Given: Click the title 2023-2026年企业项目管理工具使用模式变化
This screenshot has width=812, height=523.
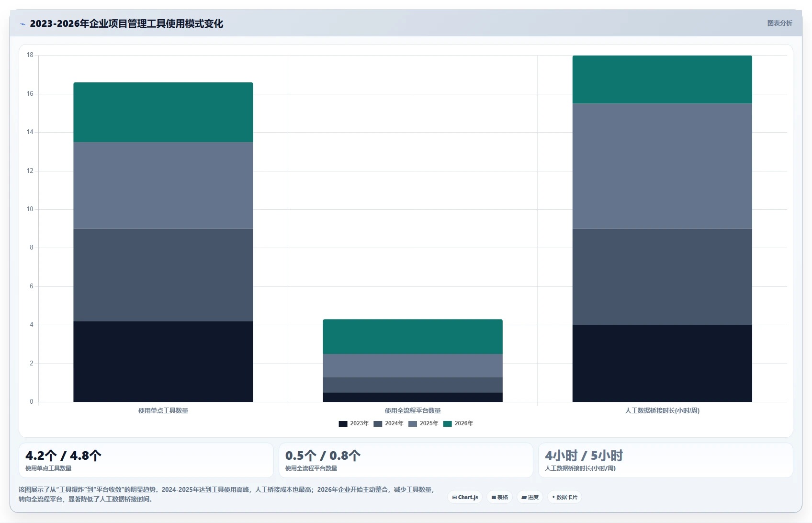Looking at the screenshot, I should [x=126, y=23].
